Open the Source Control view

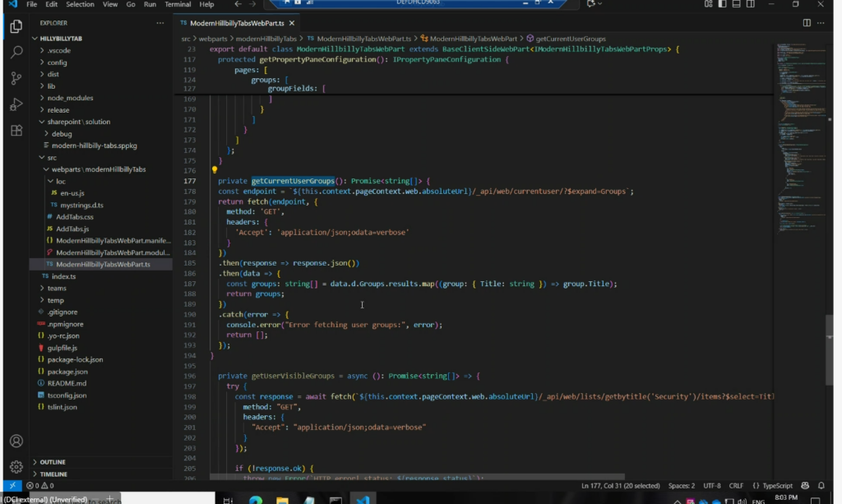16,78
